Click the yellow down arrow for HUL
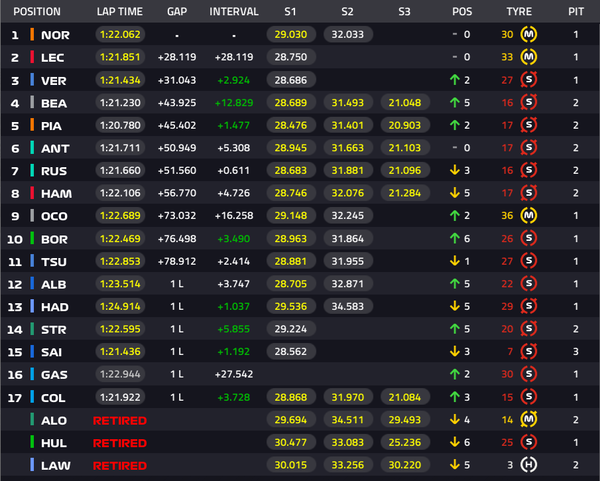The image size is (600, 481). [454, 442]
